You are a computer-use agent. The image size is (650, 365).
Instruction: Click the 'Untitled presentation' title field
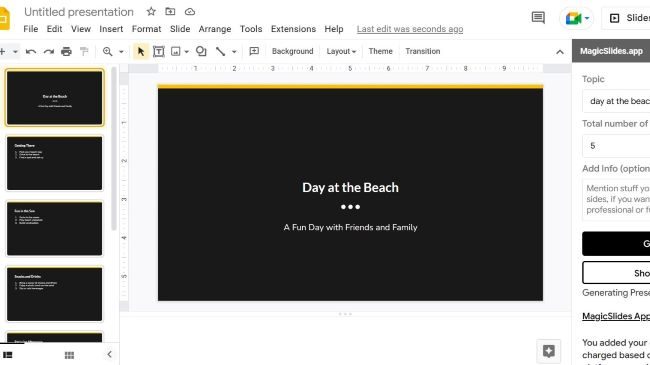tap(79, 12)
